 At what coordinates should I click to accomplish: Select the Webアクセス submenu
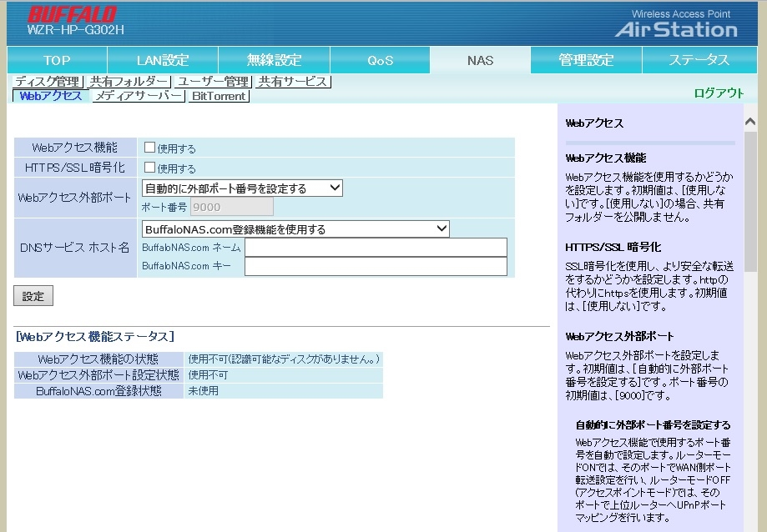click(x=51, y=96)
